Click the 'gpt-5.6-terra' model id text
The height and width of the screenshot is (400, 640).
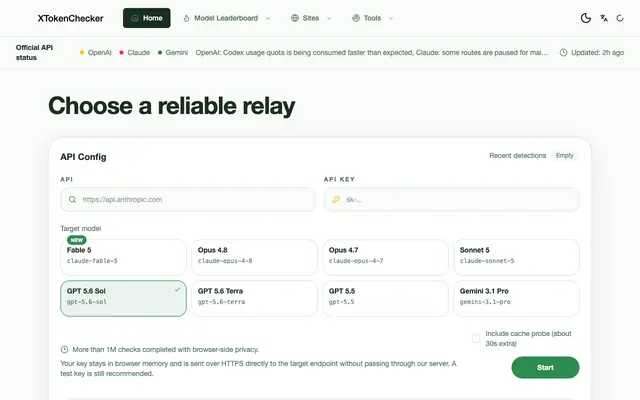pyautogui.click(x=222, y=302)
